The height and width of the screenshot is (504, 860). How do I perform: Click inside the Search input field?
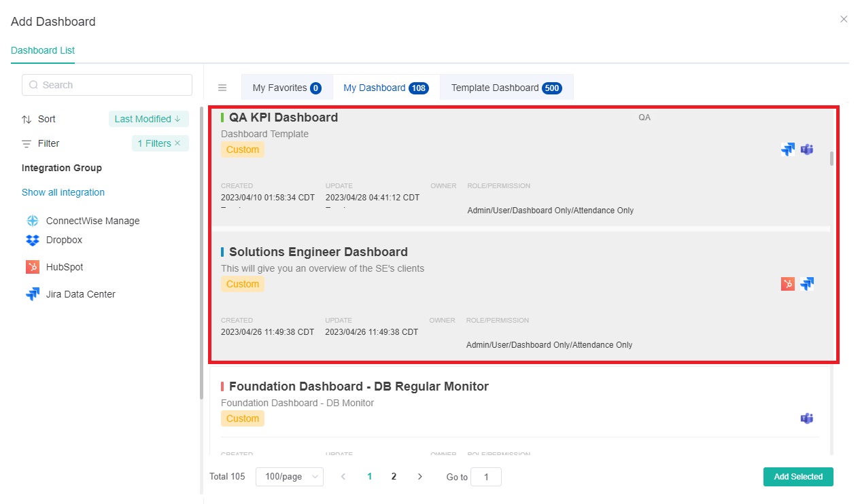pyautogui.click(x=107, y=84)
